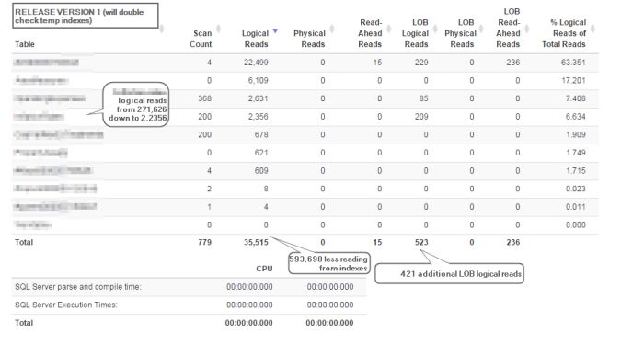Image resolution: width=644 pixels, height=345 pixels.
Task: Select the 209 LOB logical reads cell
Action: (x=421, y=117)
